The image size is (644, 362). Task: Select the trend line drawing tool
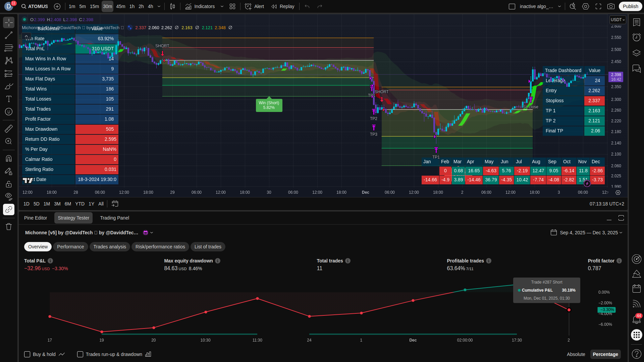(x=9, y=36)
